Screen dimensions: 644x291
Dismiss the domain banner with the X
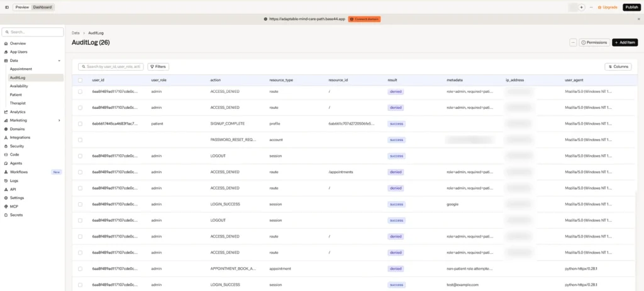pos(639,19)
